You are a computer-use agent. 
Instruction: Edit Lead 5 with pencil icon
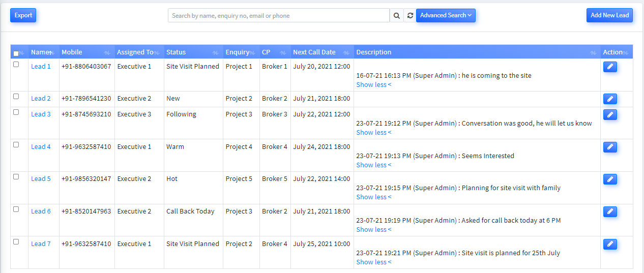(x=610, y=179)
